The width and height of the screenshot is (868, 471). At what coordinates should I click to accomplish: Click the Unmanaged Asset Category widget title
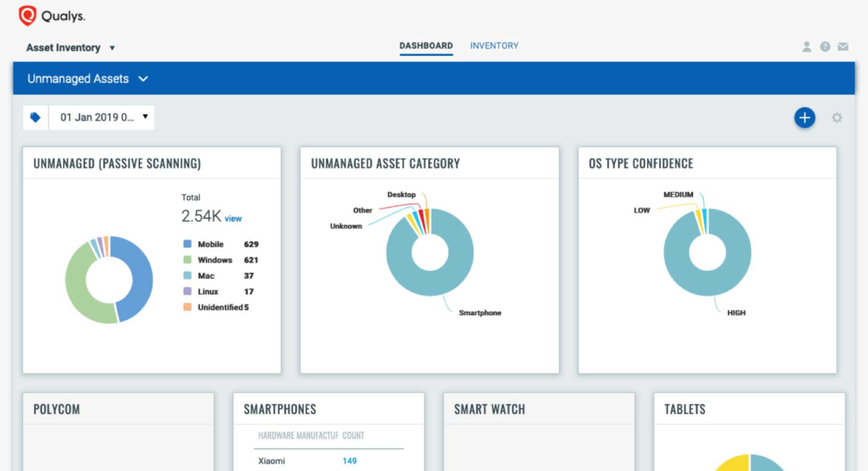(x=385, y=164)
